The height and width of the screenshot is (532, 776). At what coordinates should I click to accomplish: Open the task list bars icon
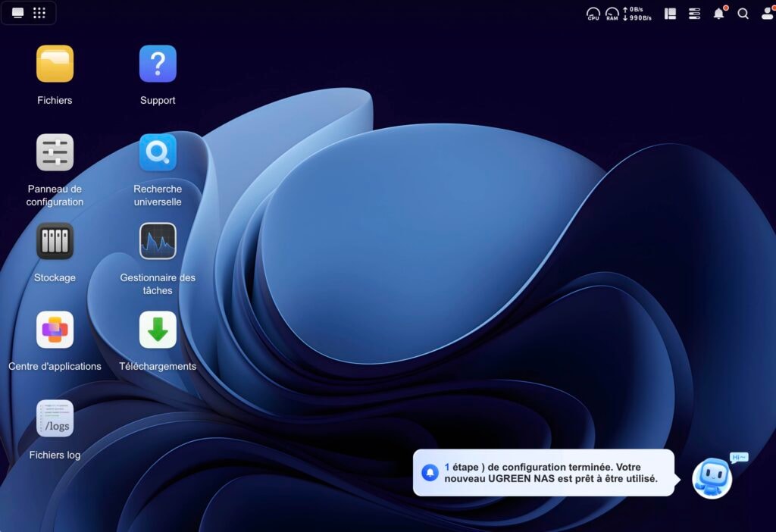tap(694, 14)
